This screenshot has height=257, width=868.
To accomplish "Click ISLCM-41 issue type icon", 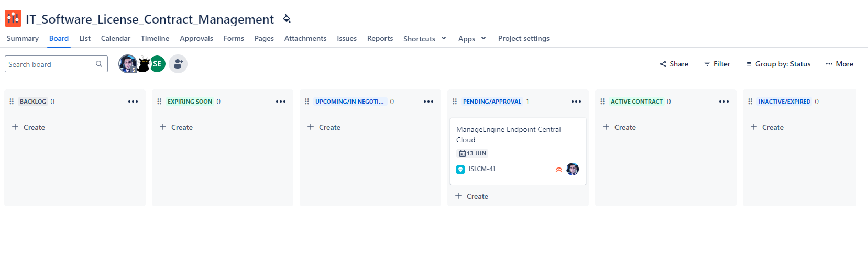I will pos(460,170).
